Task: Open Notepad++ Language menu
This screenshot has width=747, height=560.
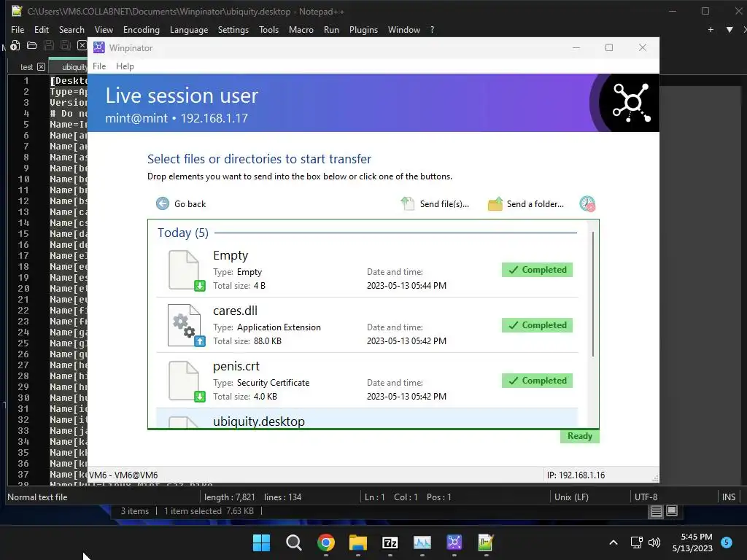Action: pos(189,29)
